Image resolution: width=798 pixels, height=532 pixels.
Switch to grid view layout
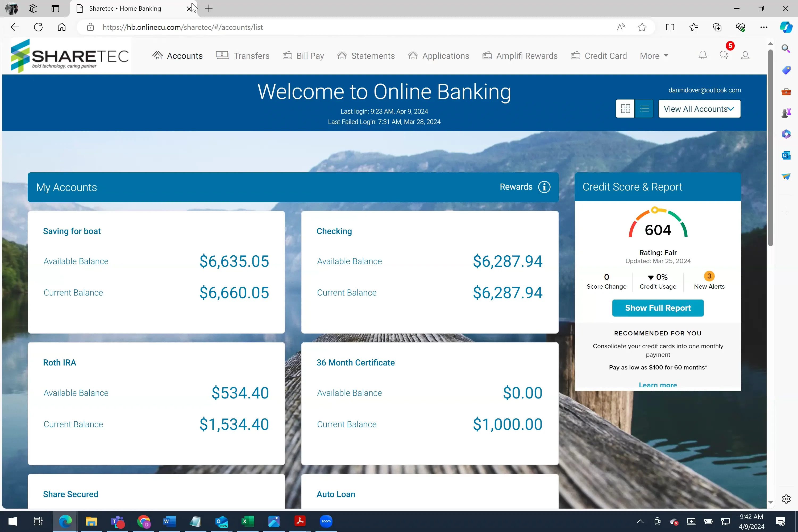click(625, 109)
